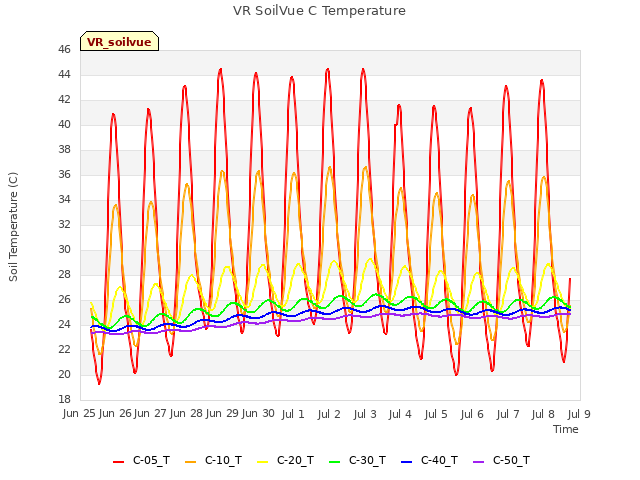Viewport: 640px width, 480px height.
Task: Click the 46 y-axis tick label
Action: [64, 49]
